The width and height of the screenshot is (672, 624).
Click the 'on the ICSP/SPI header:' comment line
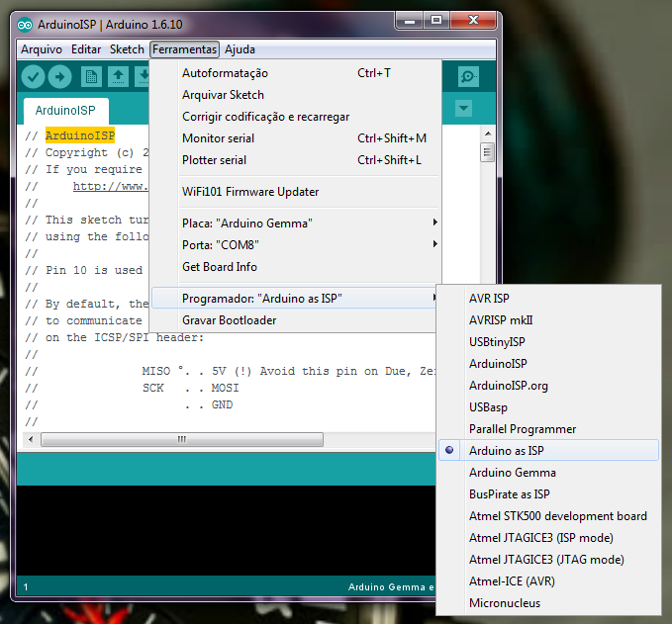114,338
